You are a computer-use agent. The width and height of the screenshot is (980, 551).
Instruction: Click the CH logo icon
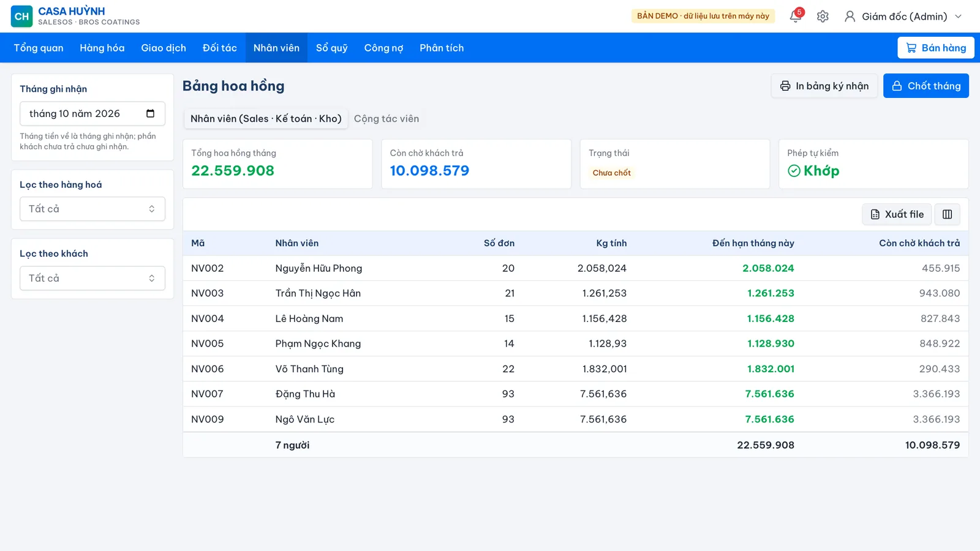point(21,17)
